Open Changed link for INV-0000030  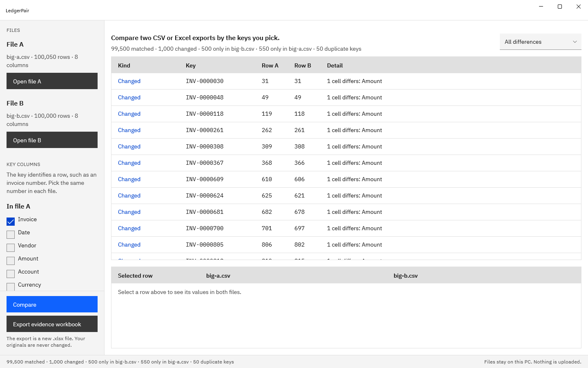[x=129, y=81]
